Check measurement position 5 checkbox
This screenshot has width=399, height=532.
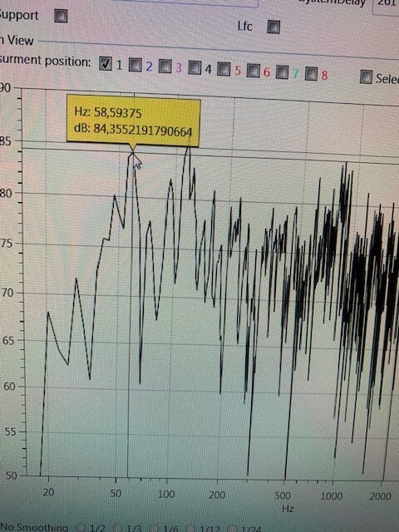pyautogui.click(x=224, y=69)
